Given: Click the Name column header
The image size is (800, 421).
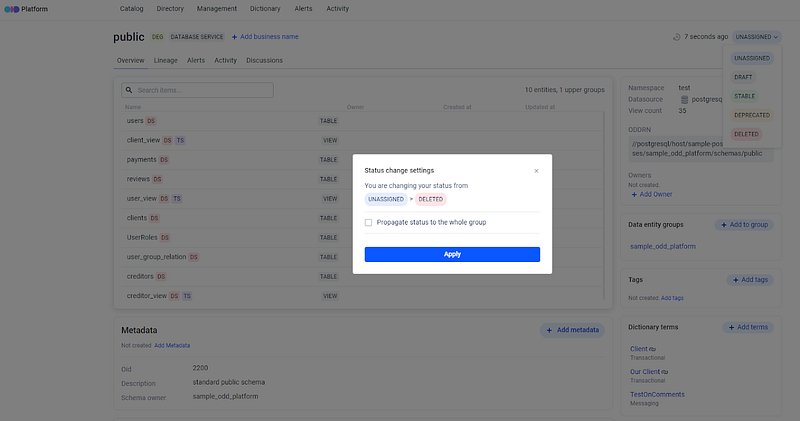Looking at the screenshot, I should 133,107.
